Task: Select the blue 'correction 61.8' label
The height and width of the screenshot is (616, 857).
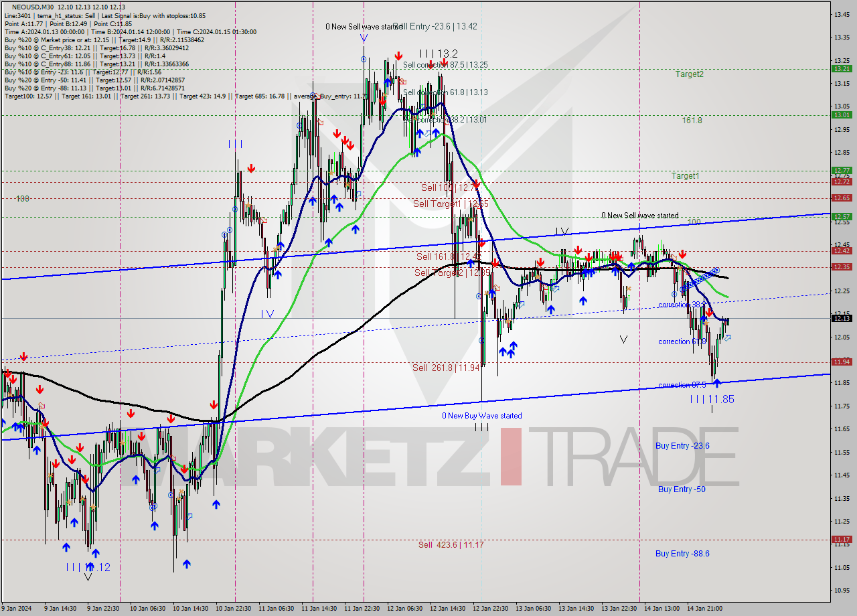Action: 682,341
